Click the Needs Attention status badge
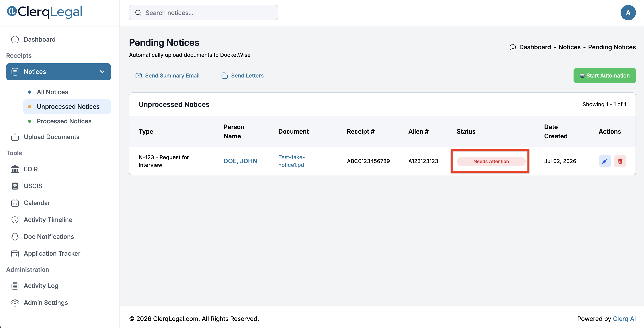Viewport: 644px width, 328px height. (491, 161)
